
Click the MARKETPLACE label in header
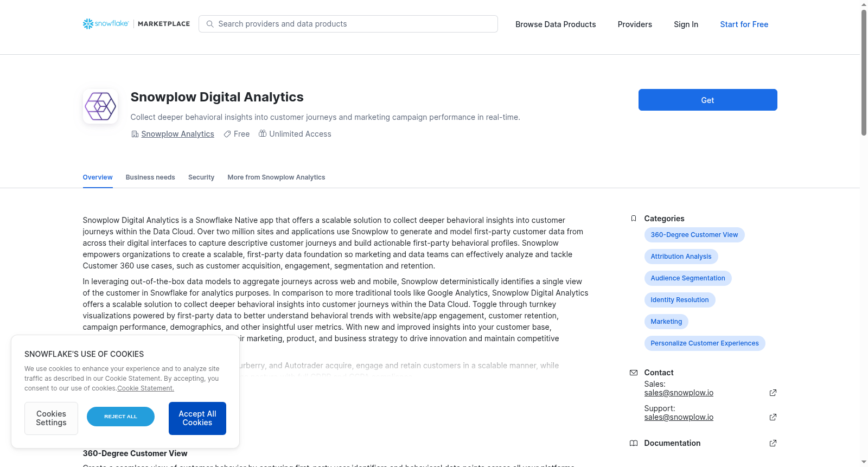pos(164,24)
